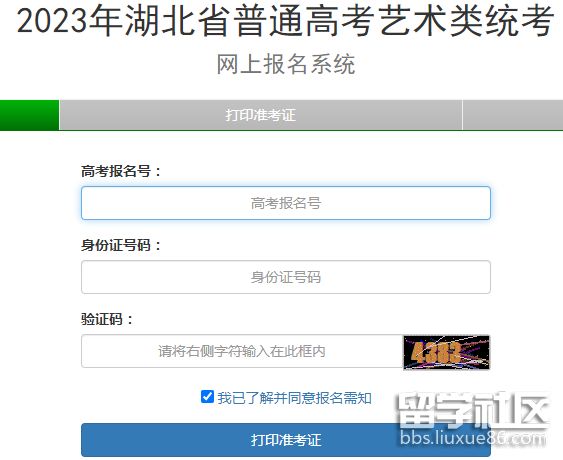
Task: Click the green line under the tab bar
Action: [x=282, y=130]
